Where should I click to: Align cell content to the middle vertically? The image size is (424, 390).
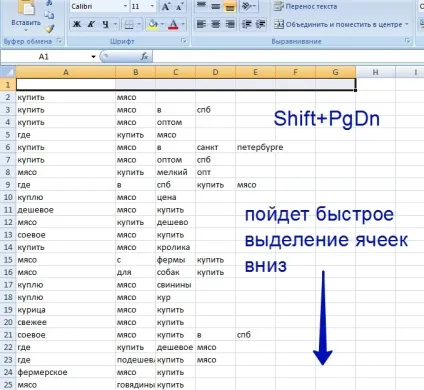pos(215,6)
